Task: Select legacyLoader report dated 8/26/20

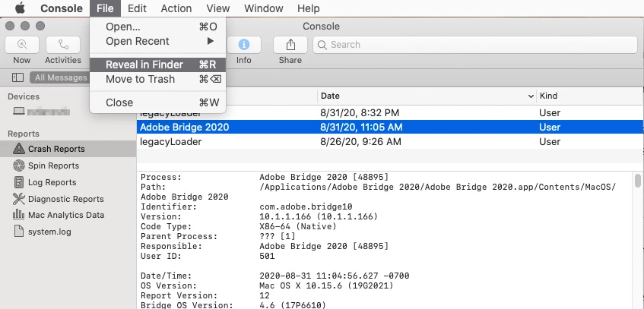Action: pos(390,141)
